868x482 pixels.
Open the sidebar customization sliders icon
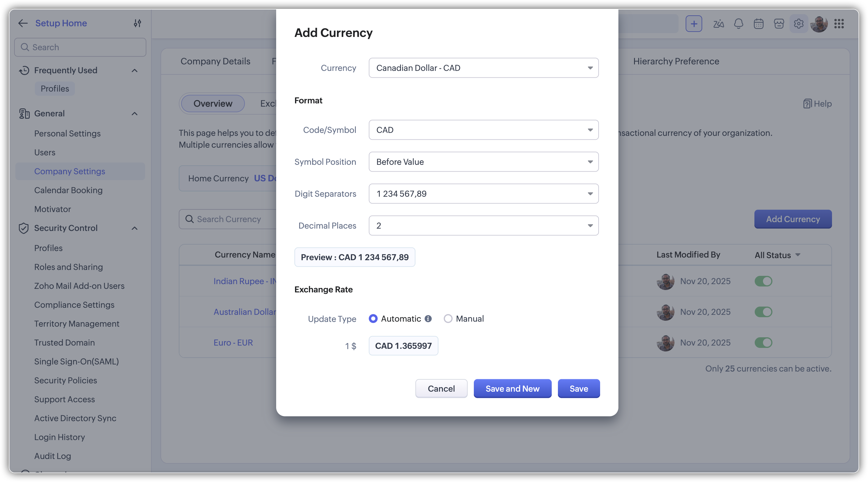tap(137, 23)
